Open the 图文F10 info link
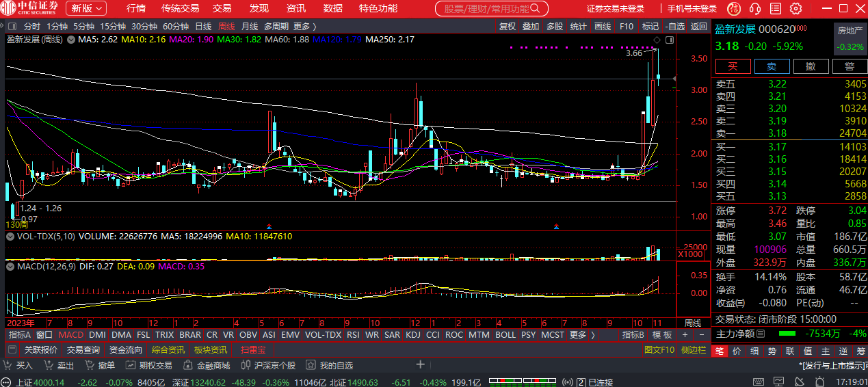This screenshot has width=868, height=387. click(659, 349)
